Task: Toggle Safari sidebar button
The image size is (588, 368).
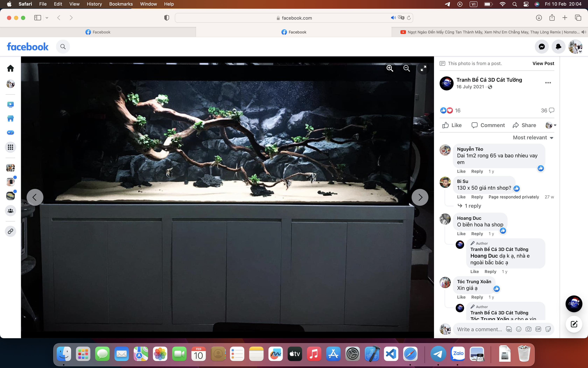Action: (x=38, y=18)
